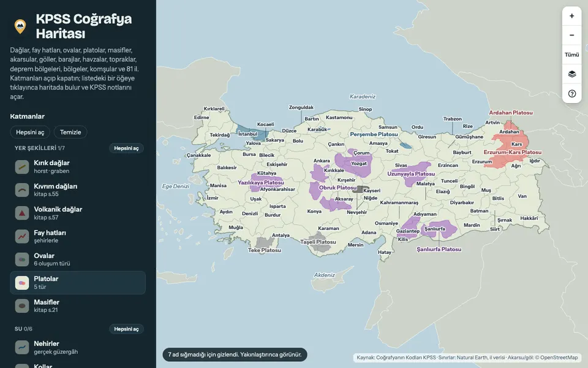Turn off the Platolar layer
The image size is (588, 368).
point(78,283)
